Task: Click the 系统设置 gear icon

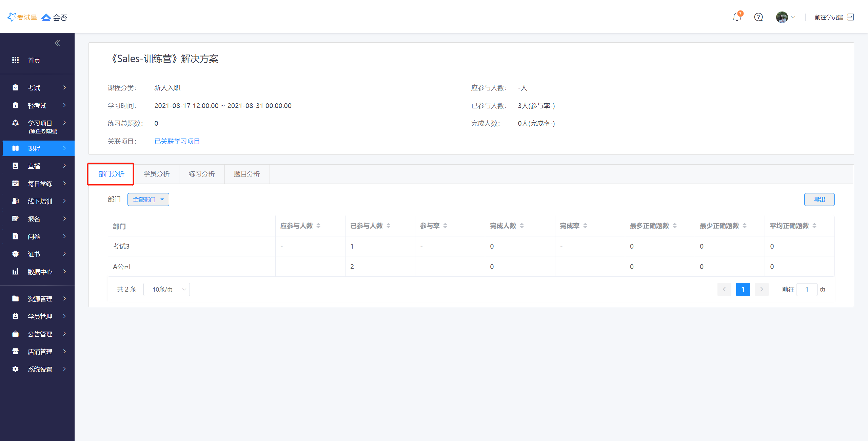Action: coord(15,369)
